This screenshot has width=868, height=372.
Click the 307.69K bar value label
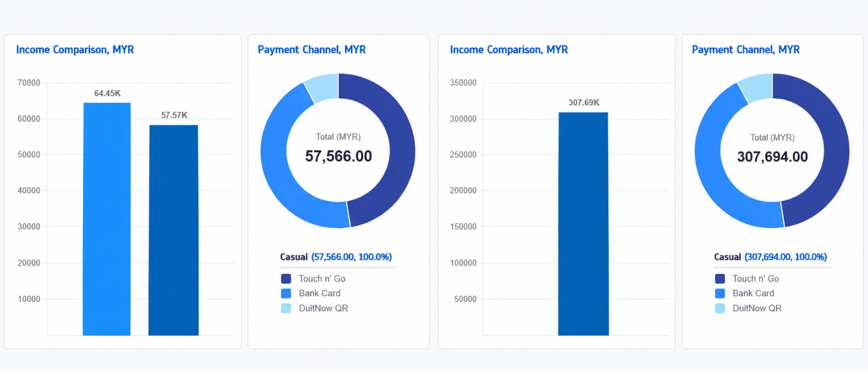click(x=584, y=102)
